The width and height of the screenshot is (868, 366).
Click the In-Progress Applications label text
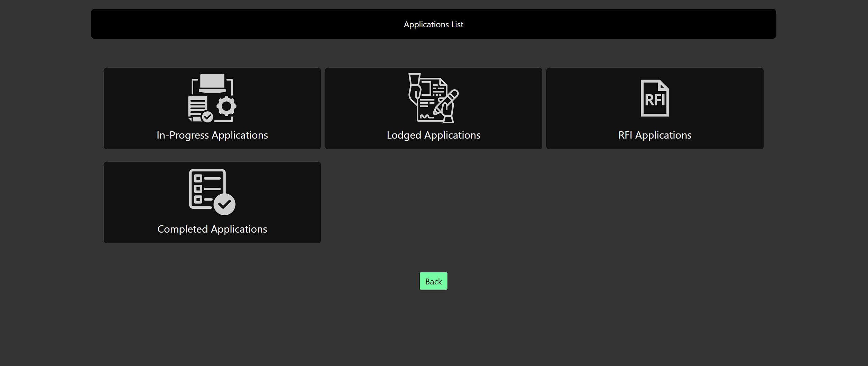[212, 135]
